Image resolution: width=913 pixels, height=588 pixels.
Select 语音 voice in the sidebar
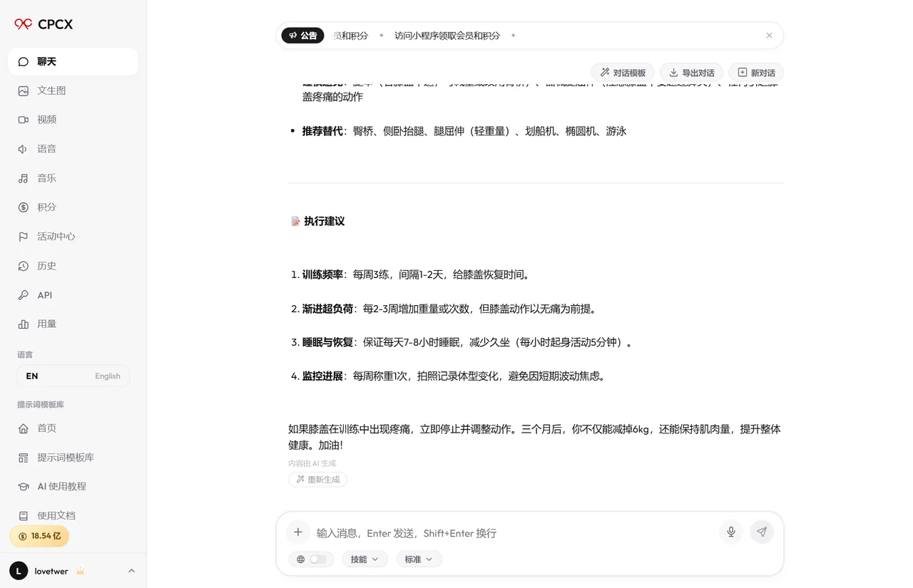click(73, 149)
